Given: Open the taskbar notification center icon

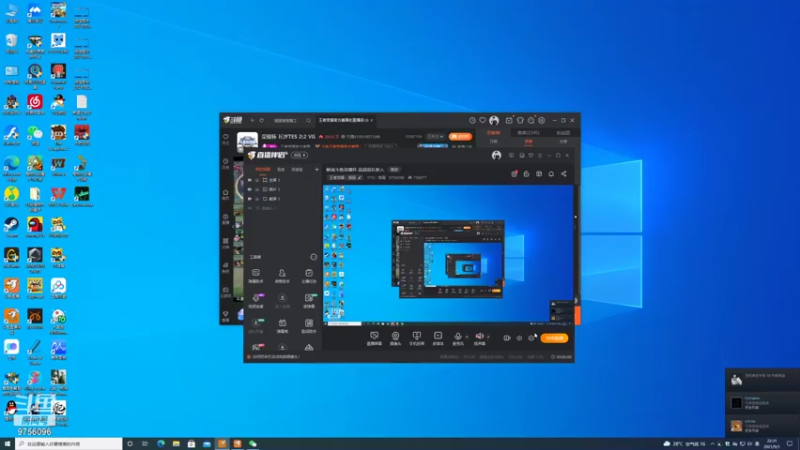Looking at the screenshot, I should coord(789,444).
